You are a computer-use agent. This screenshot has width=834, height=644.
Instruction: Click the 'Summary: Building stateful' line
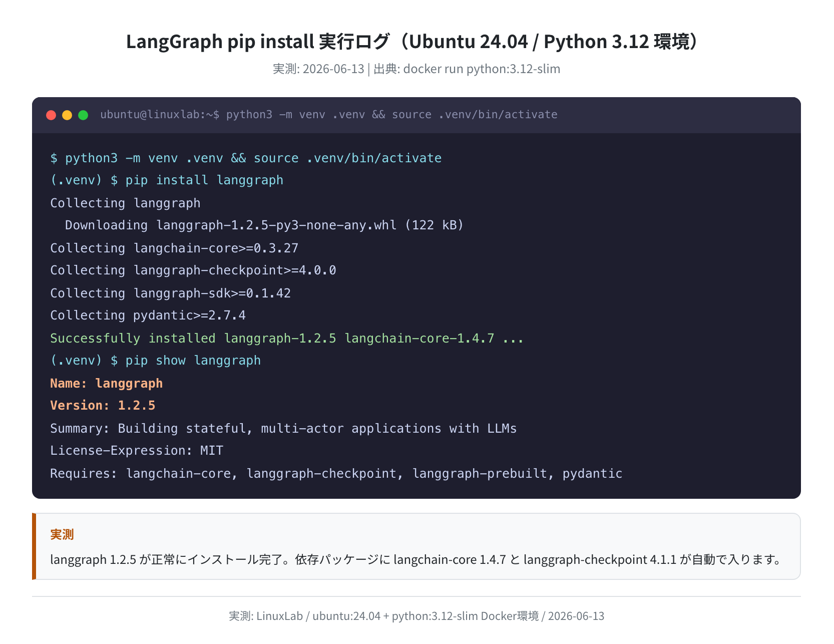(283, 429)
